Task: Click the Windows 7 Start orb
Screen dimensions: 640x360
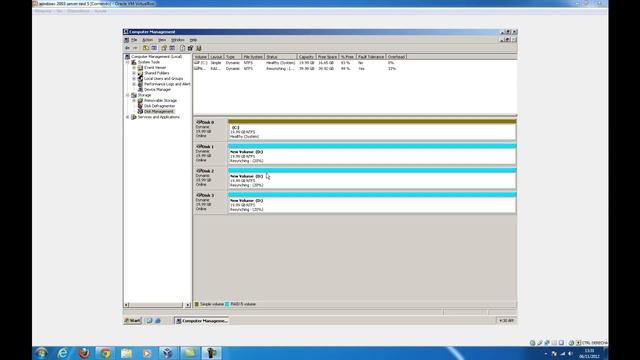Action: [41, 353]
